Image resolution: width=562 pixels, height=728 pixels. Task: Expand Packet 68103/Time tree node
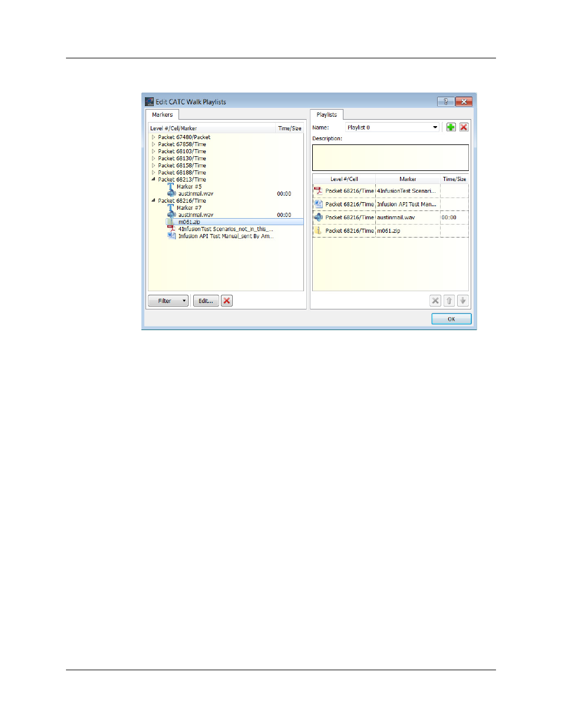click(x=154, y=151)
